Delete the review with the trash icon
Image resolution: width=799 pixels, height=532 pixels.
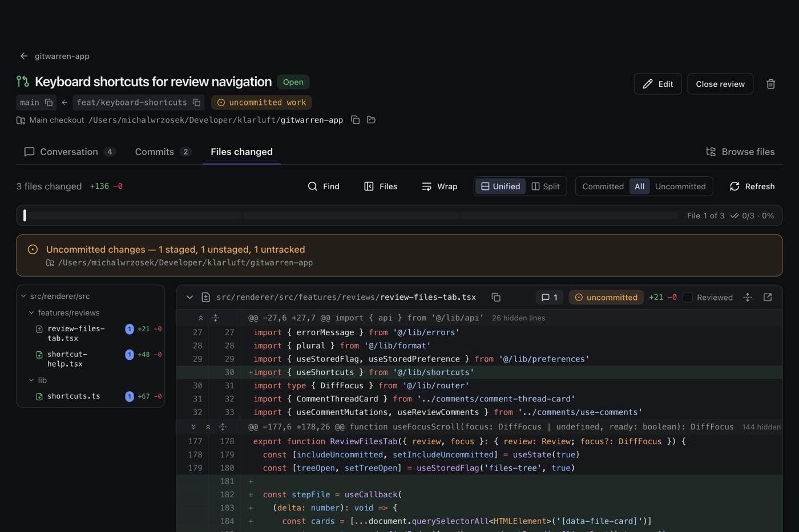[770, 84]
